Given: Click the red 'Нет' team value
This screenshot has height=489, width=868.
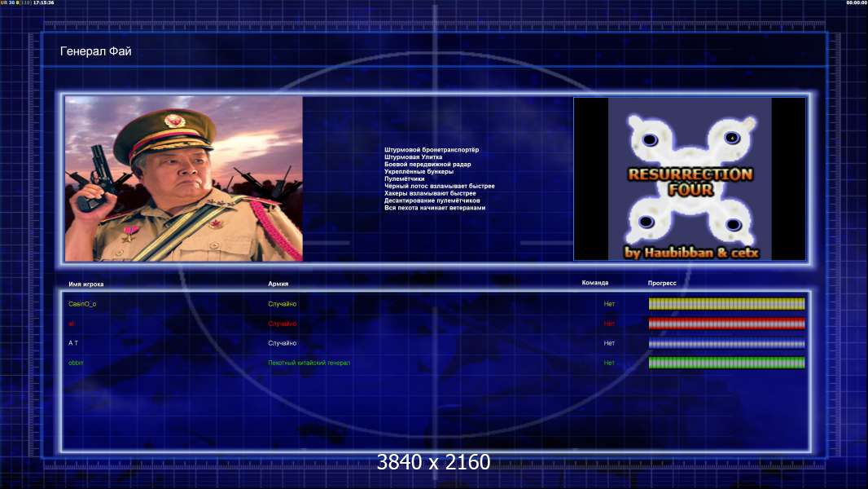Looking at the screenshot, I should (609, 324).
